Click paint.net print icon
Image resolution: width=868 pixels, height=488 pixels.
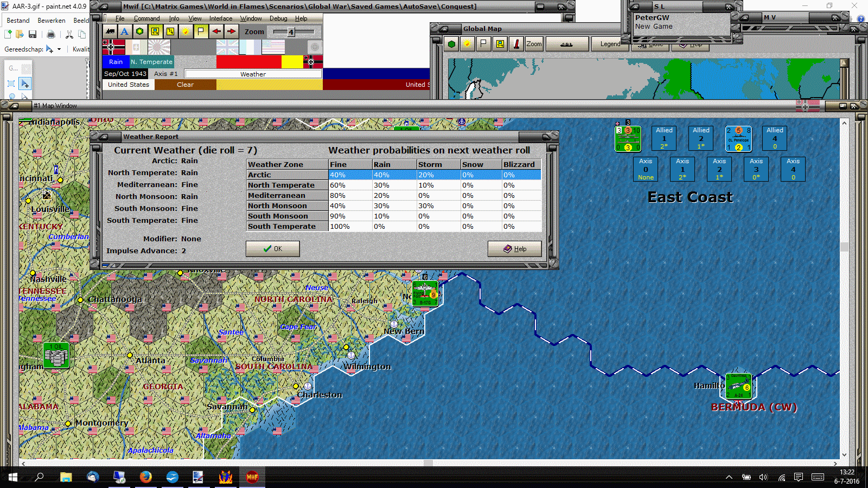[51, 35]
